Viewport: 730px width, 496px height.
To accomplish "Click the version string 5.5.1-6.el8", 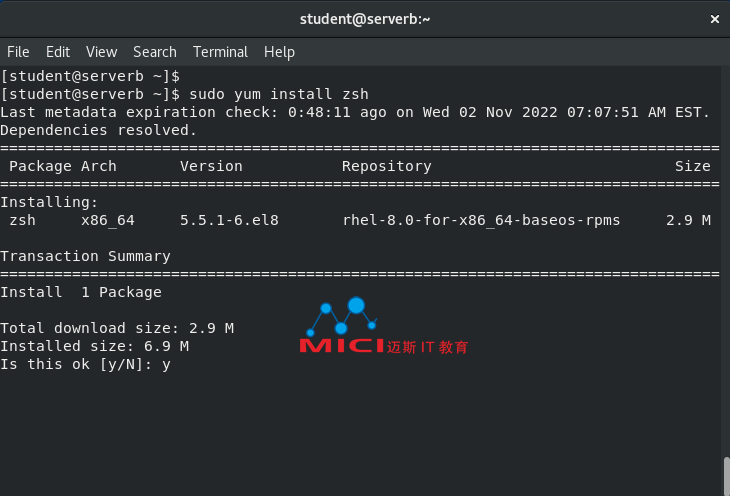I will 230,220.
